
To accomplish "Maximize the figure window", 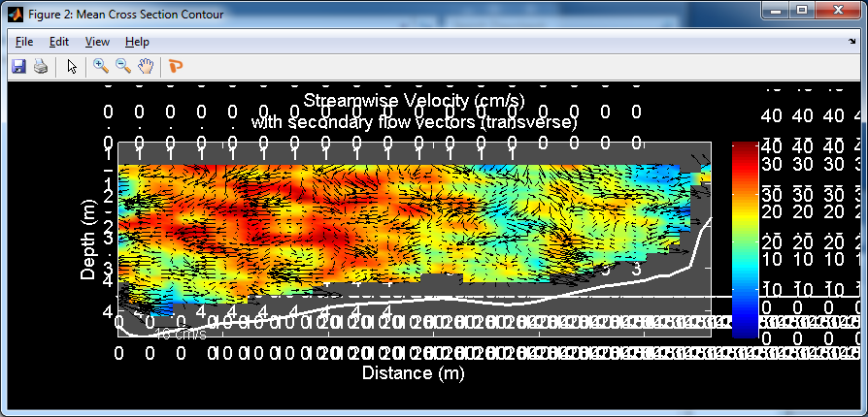I will [801, 12].
